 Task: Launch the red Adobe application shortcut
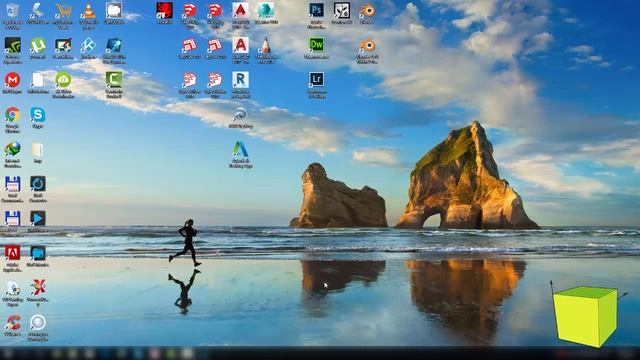[x=12, y=253]
